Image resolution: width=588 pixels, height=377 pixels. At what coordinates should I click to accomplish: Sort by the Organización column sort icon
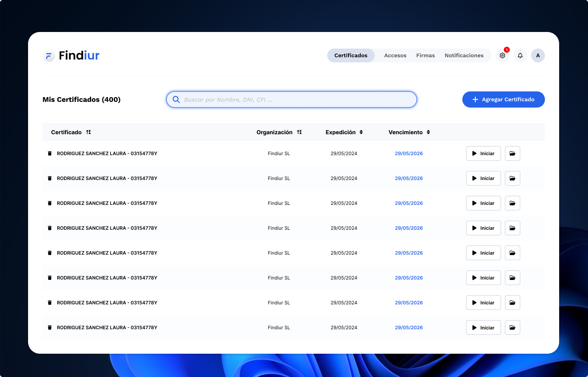[300, 132]
